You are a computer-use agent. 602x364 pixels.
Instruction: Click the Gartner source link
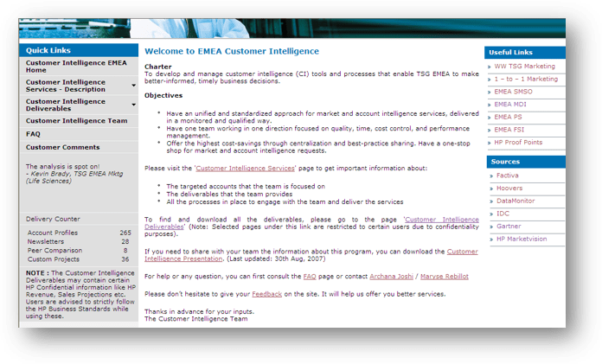pyautogui.click(x=509, y=226)
